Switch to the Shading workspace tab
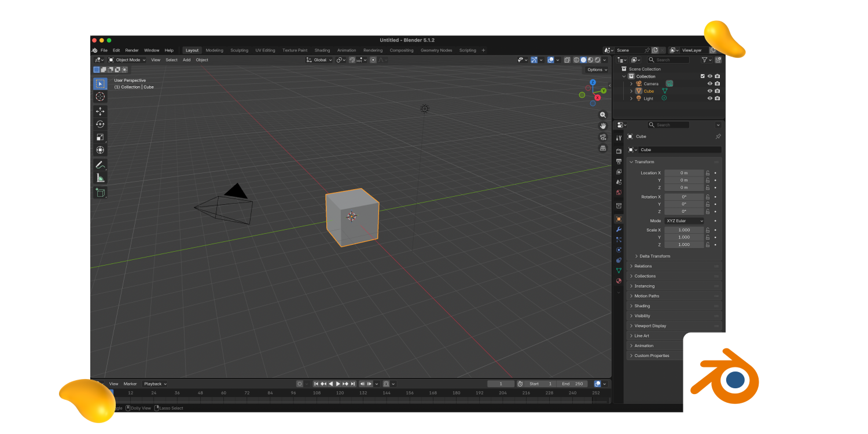This screenshot has height=434, width=868. pos(322,50)
